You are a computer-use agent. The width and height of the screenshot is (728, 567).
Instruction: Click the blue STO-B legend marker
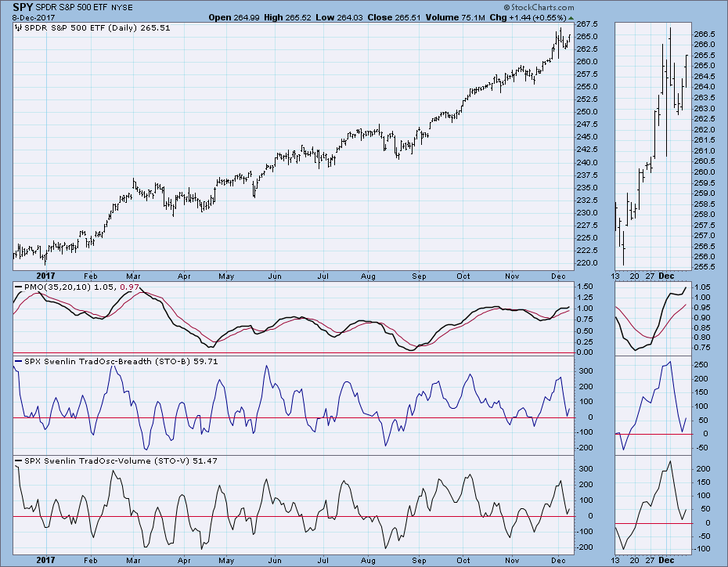18,361
